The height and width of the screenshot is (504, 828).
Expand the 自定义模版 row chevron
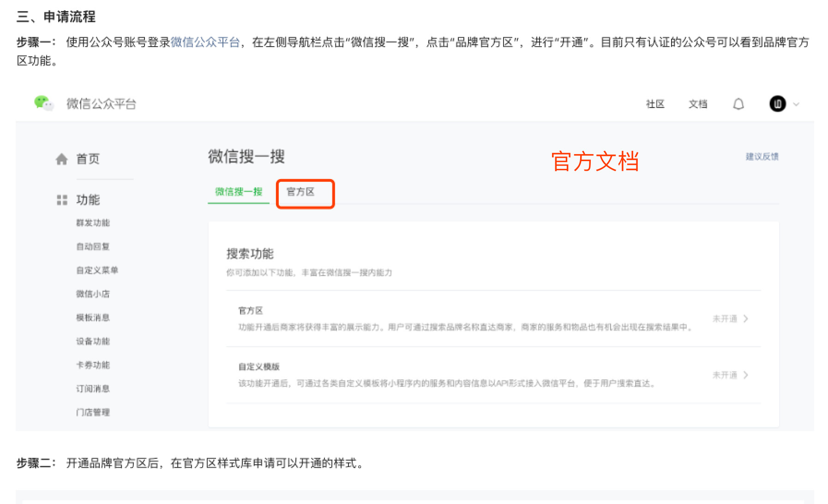[746, 375]
